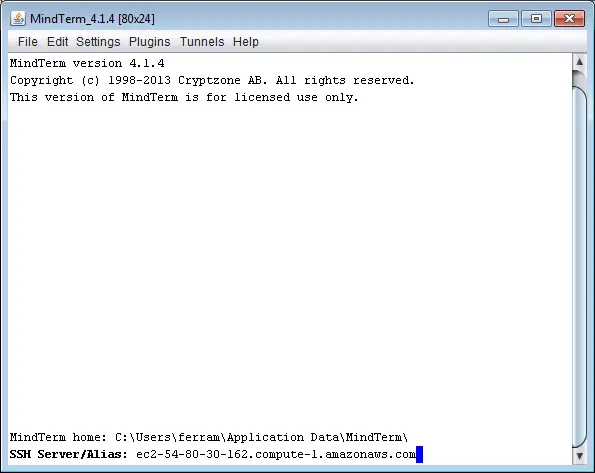
Task: Click the 'SSH Server/Alias:' prompt label
Action: point(69,454)
